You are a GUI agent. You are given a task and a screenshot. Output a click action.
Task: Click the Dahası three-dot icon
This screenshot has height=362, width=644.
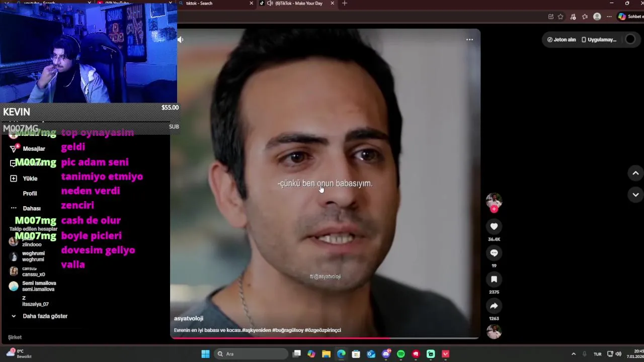(x=14, y=208)
